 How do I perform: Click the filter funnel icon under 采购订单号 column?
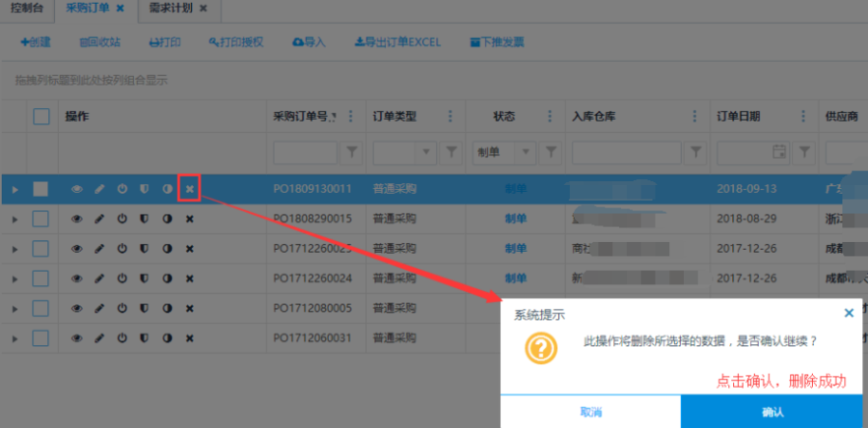[x=352, y=152]
